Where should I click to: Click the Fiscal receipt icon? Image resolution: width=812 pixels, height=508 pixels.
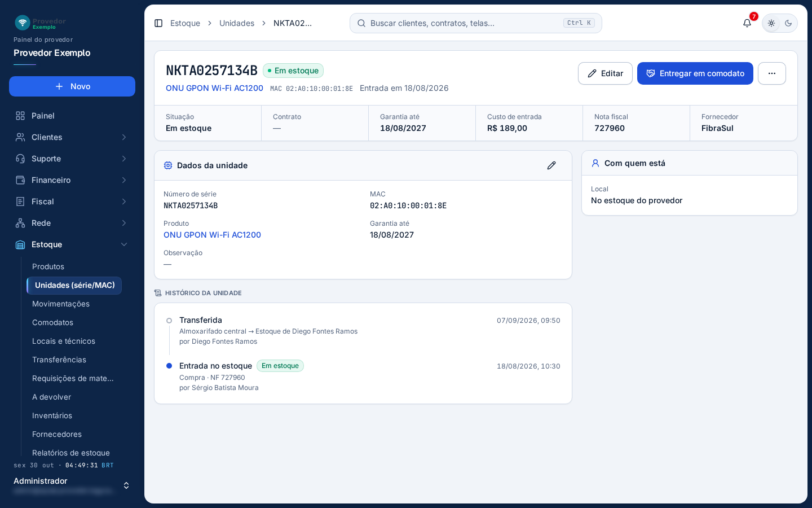[x=20, y=202]
